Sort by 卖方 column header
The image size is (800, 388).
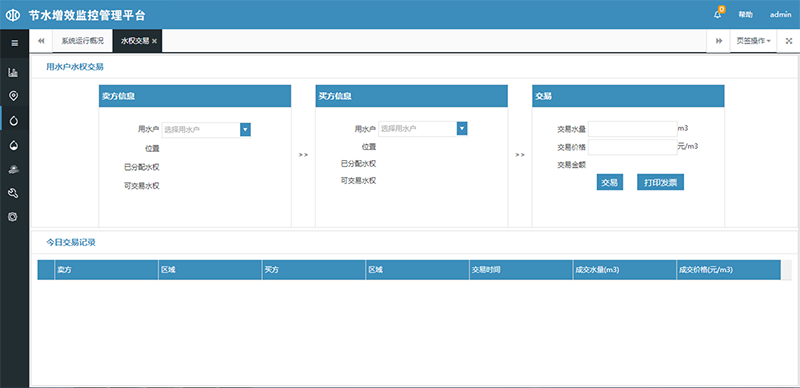point(106,270)
